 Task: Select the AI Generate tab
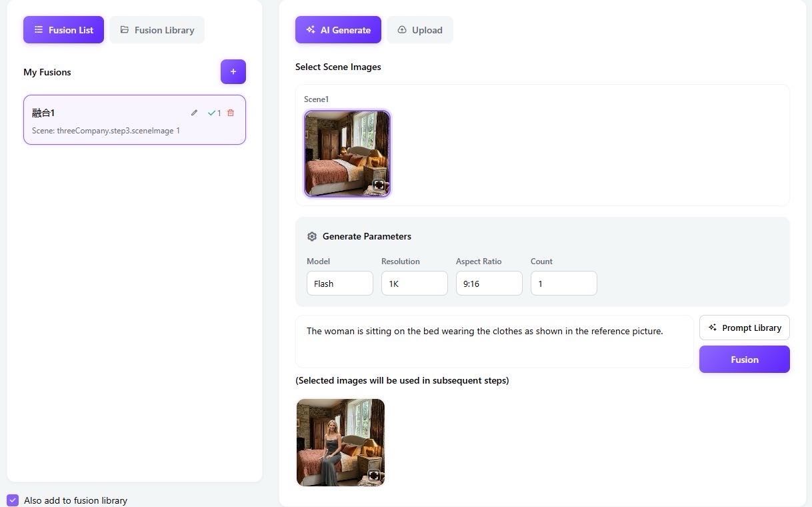338,30
